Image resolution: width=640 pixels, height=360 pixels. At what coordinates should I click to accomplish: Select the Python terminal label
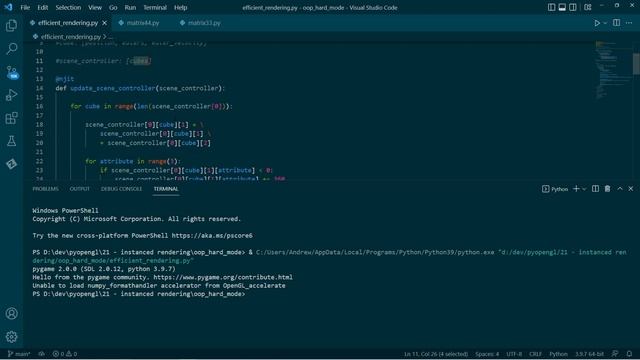555,189
